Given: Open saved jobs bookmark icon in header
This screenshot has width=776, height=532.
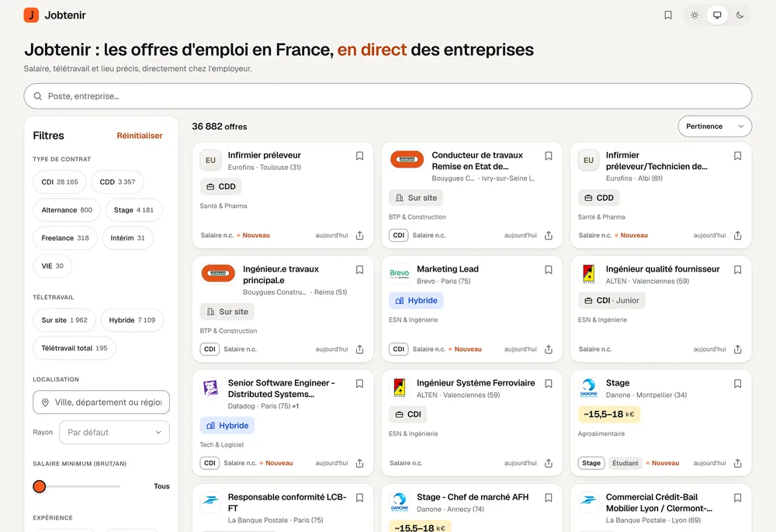Looking at the screenshot, I should pyautogui.click(x=668, y=16).
